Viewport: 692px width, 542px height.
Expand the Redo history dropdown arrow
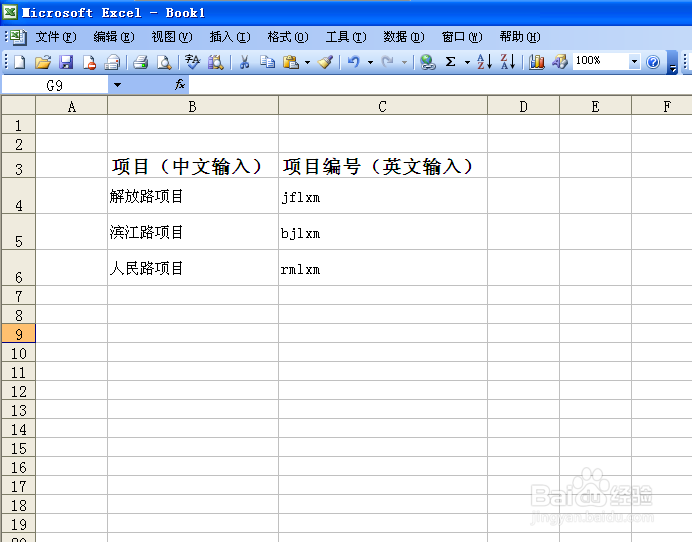(x=404, y=62)
